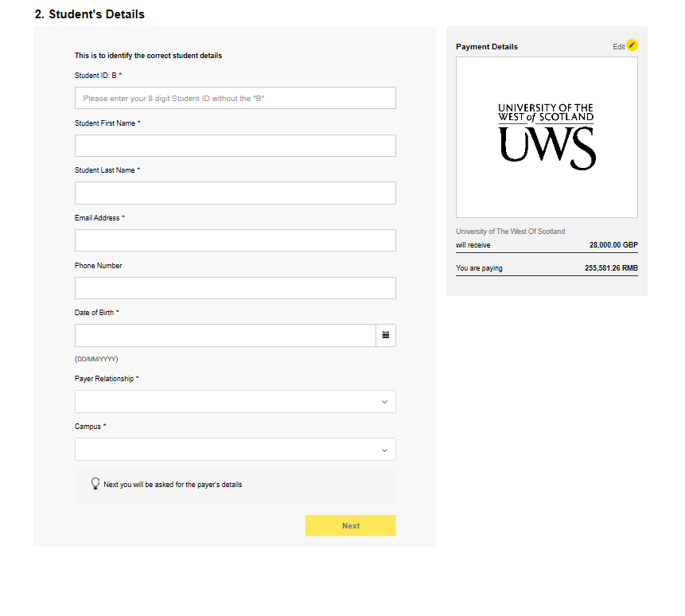Click the 2. Student's Details section title
This screenshot has width=685, height=616.
click(x=89, y=14)
